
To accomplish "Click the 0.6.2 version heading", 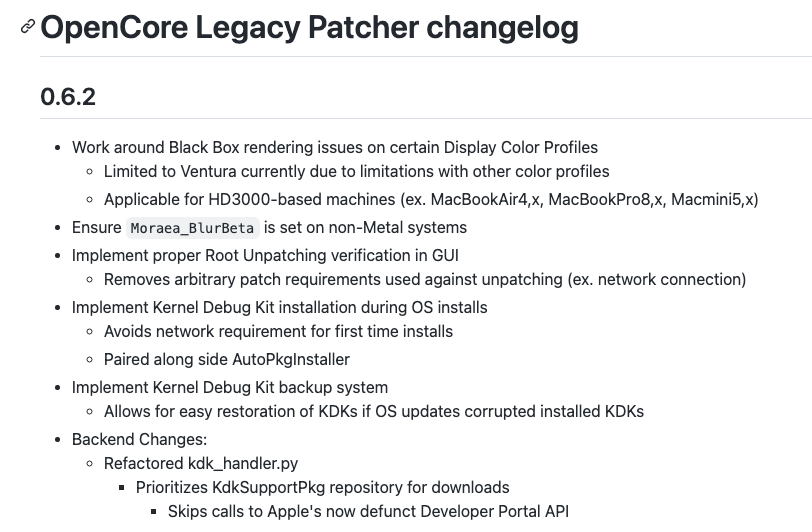I will (68, 97).
